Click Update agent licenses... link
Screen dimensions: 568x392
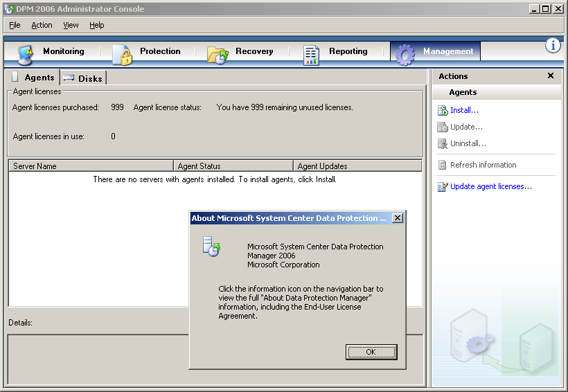pyautogui.click(x=491, y=186)
